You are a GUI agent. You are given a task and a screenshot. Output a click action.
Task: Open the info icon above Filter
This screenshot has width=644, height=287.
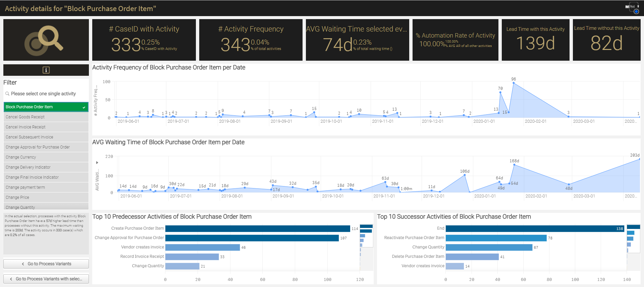tap(46, 70)
